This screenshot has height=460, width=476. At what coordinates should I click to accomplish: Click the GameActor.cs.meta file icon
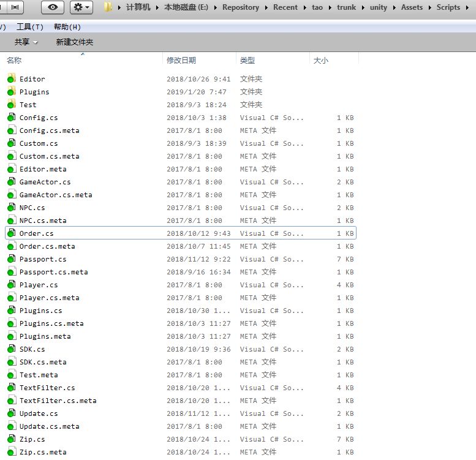[11, 194]
